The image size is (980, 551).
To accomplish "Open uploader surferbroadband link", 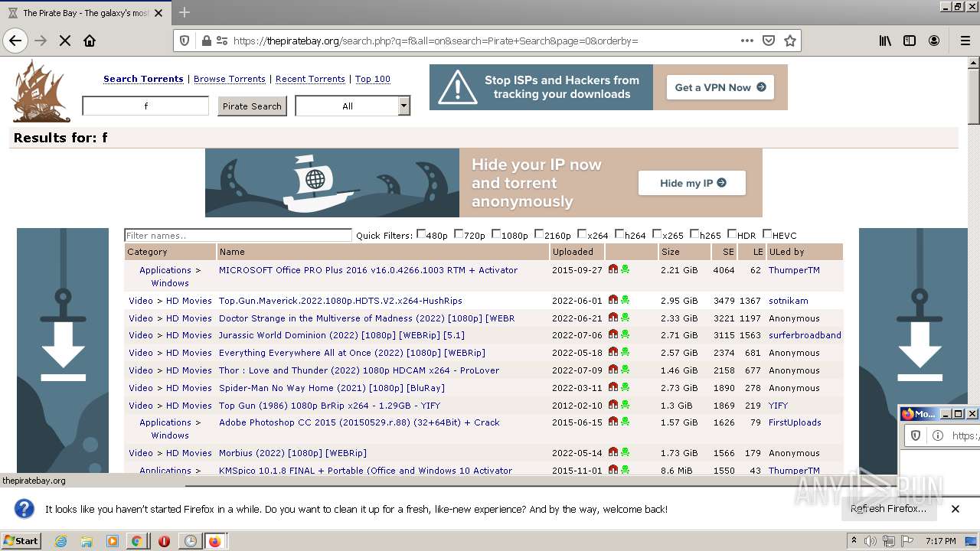I will (805, 335).
